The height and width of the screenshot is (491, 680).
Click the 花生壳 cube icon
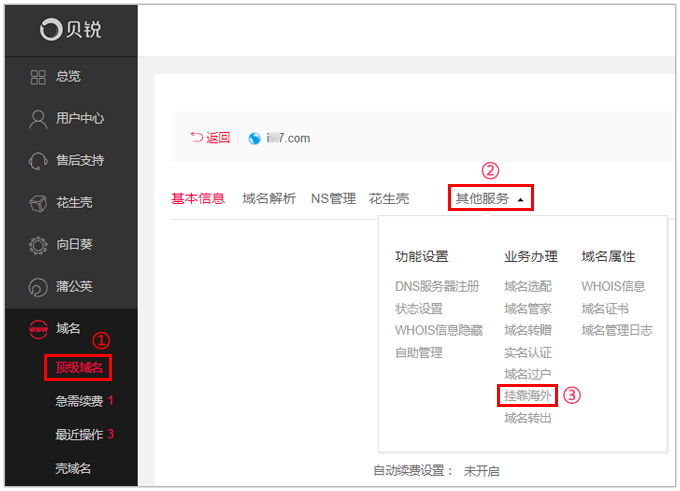tap(38, 203)
